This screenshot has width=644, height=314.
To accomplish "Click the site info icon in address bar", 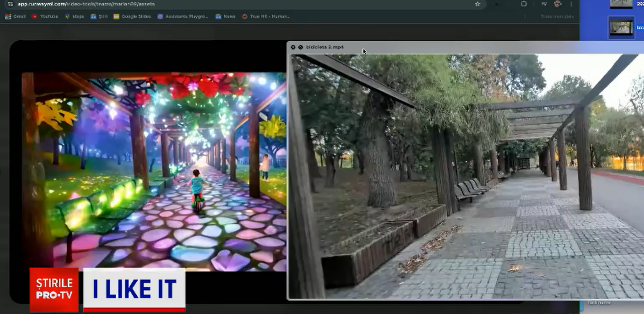I will 10,4.
